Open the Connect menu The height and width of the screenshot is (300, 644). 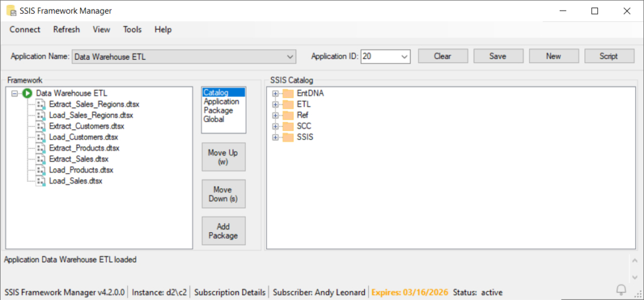click(x=25, y=30)
